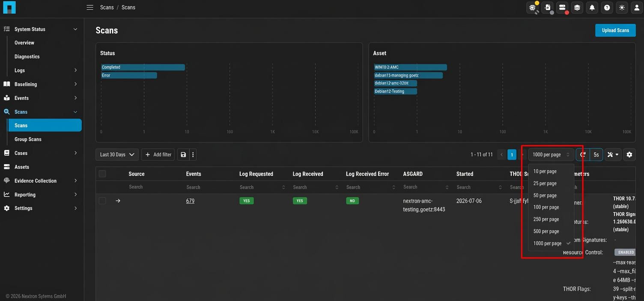Viewport: 644px width, 301px height.
Task: Expand the Logs submenu chevron
Action: pos(75,70)
